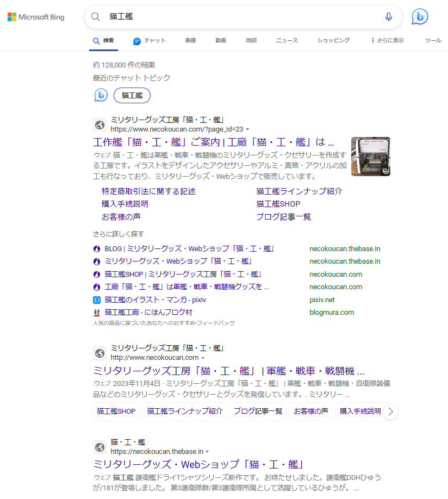
Task: Expand URL dropdown for http://www.necokoucan.com
Action: click(x=203, y=358)
